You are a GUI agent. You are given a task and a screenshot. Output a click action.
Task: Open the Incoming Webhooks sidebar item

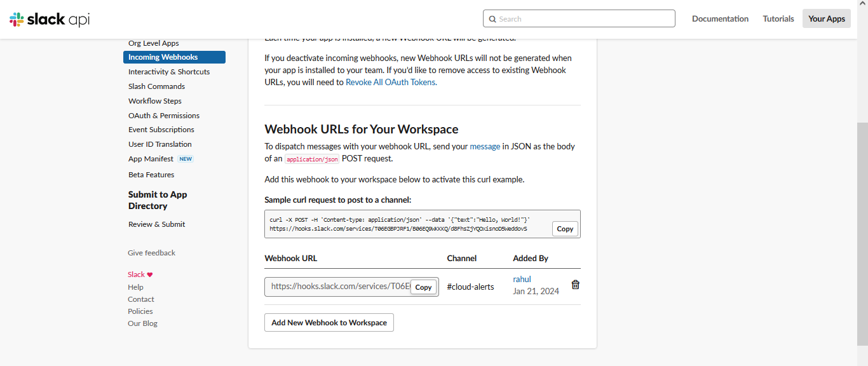(162, 57)
